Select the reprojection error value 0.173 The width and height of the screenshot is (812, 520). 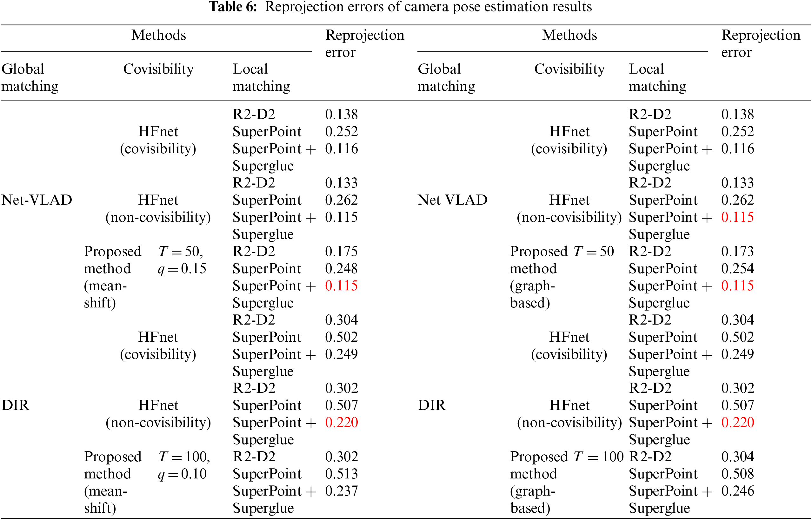(737, 252)
